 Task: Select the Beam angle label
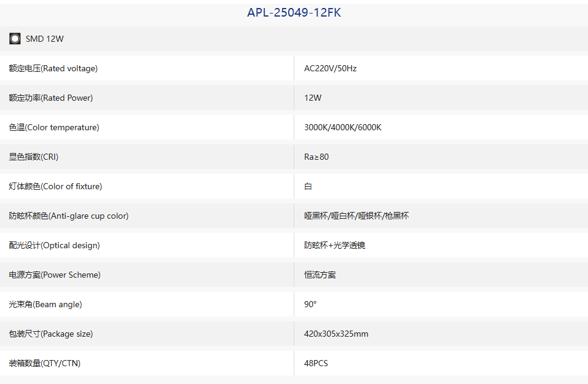click(x=45, y=305)
